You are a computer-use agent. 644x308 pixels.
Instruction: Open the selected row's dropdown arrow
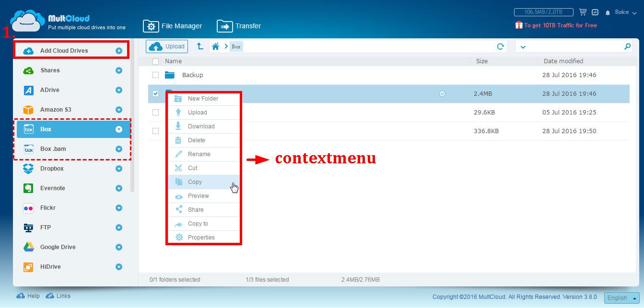(442, 94)
